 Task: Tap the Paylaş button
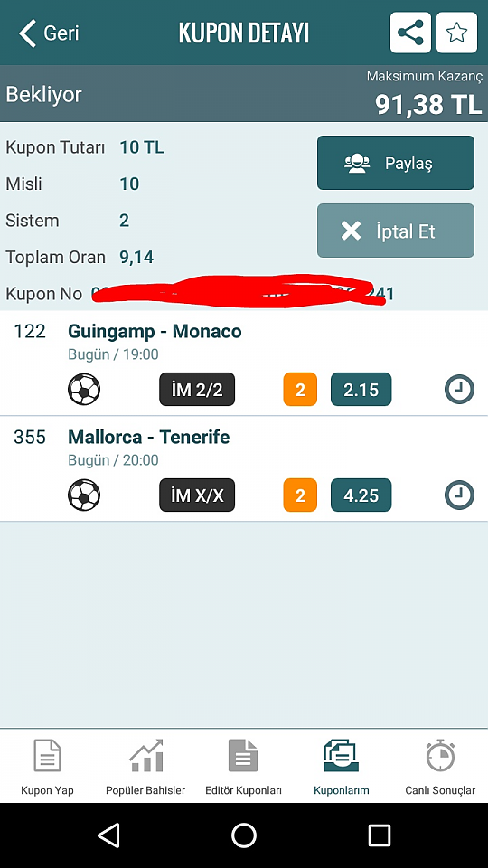click(x=396, y=163)
